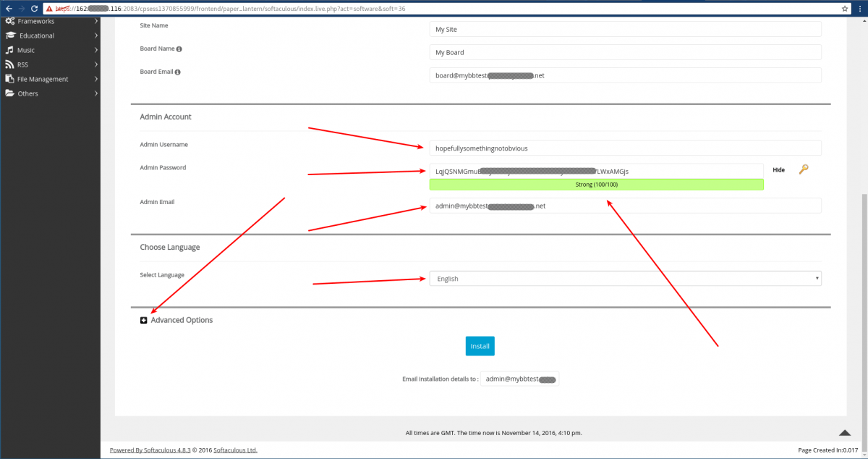
Task: Reload the Softaculous installer page
Action: coord(34,9)
